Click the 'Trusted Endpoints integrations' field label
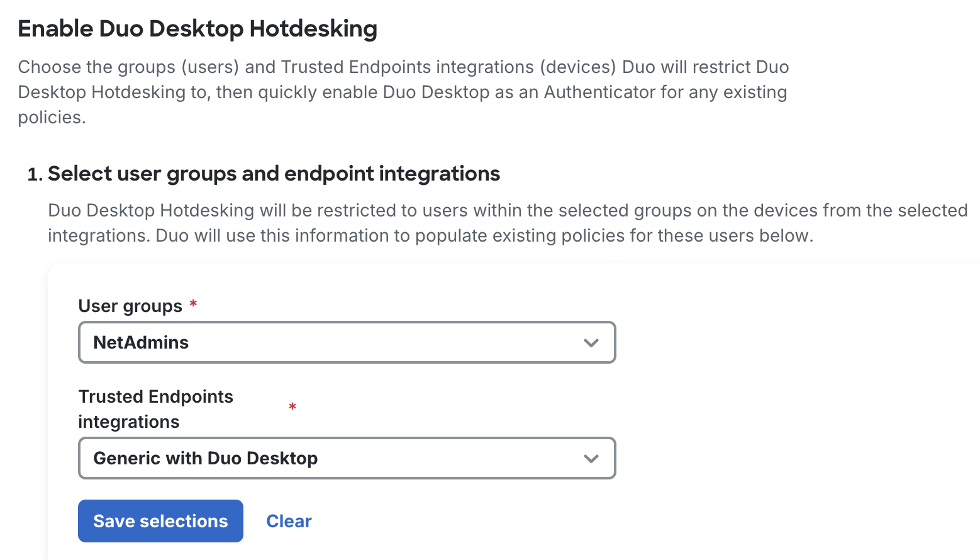The image size is (980, 560). pyautogui.click(x=155, y=409)
